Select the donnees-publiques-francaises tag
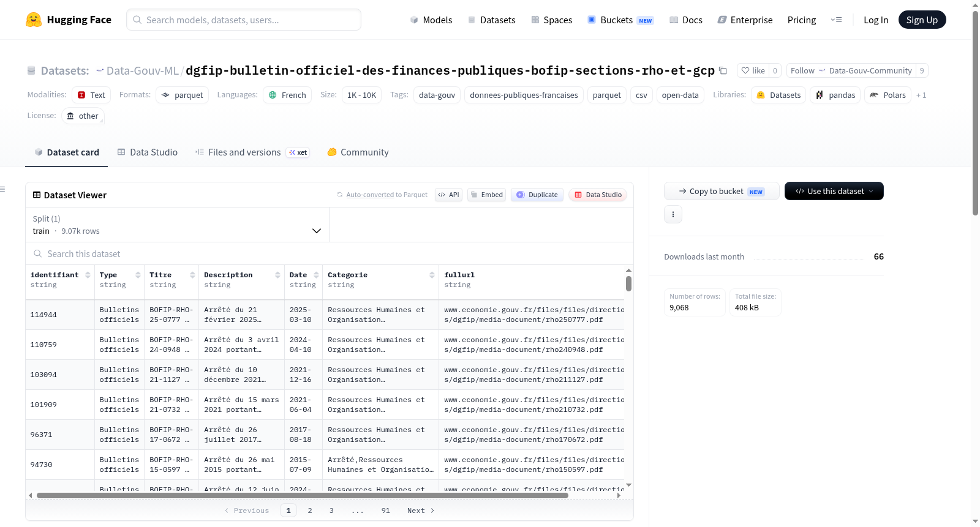The image size is (980, 527). click(x=524, y=95)
